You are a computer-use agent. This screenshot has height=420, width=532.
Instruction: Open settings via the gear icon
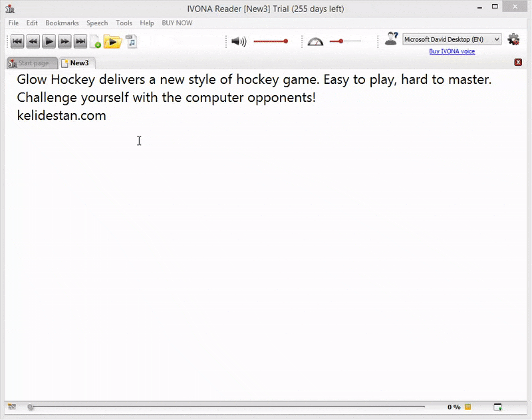(513, 39)
